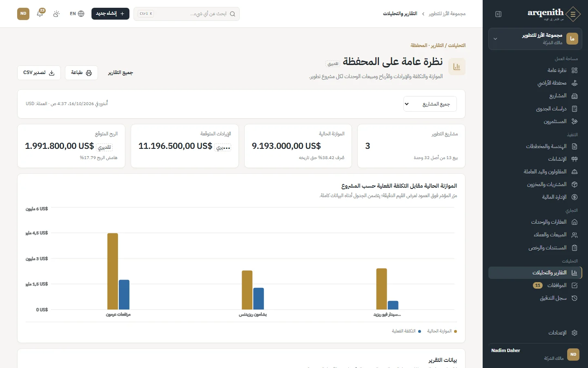This screenshot has height=368, width=588.
Task: Go to العقارات والوحدات in the sidebar
Action: coord(535,222)
